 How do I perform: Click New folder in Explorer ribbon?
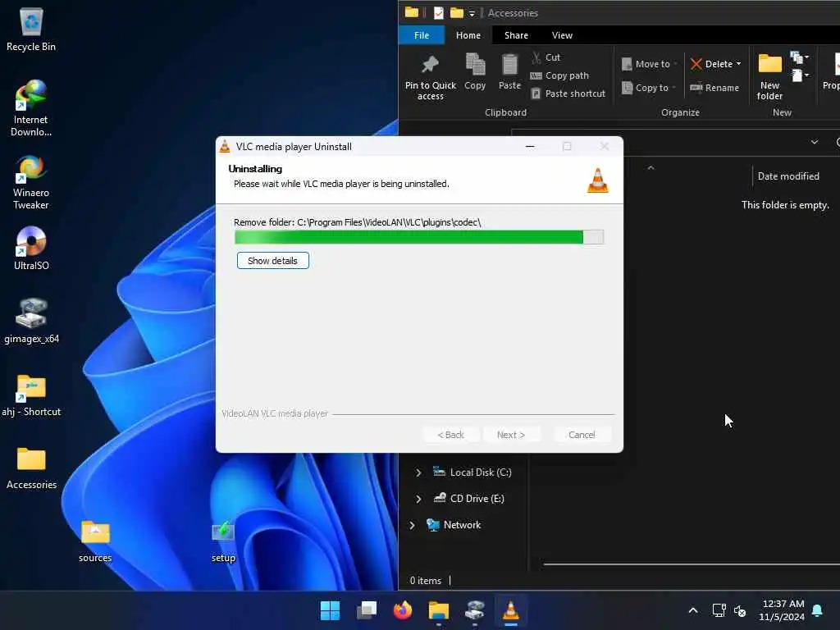point(769,78)
